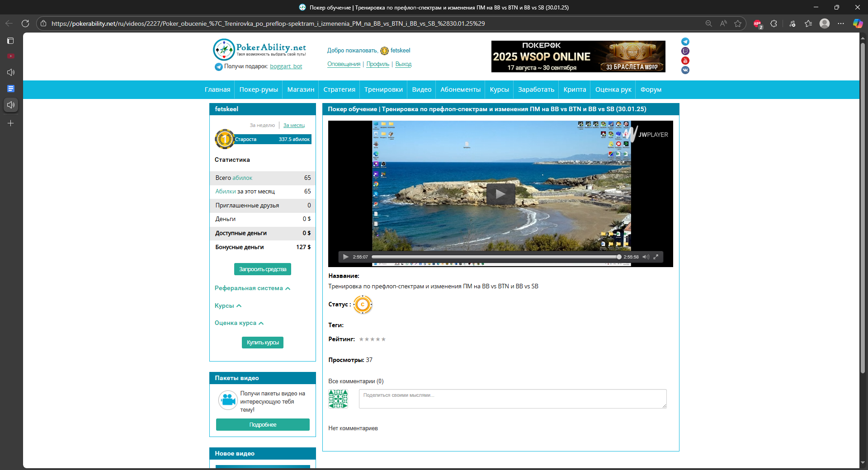This screenshot has width=868, height=470.
Task: Click Купить курсы button
Action: [263, 343]
